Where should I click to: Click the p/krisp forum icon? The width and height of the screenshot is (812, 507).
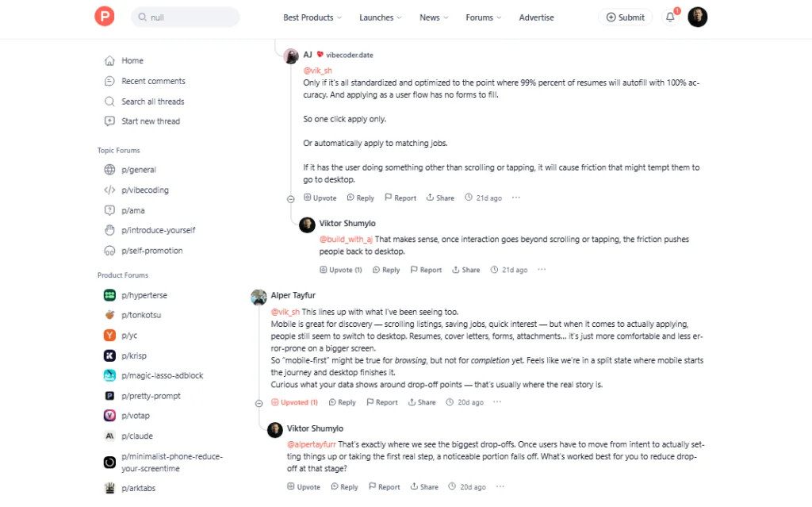tap(109, 355)
